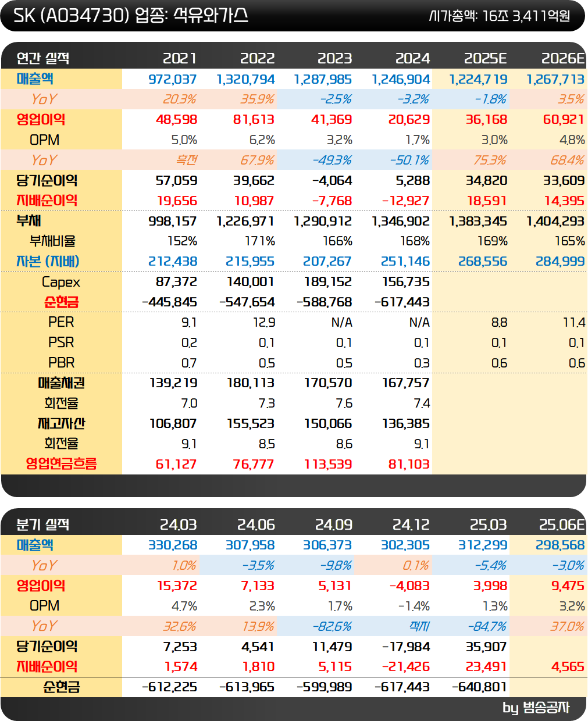This screenshot has width=588, height=721.
Task: Select the 24.03 quarterly revenue 330,268
Action: (x=173, y=545)
